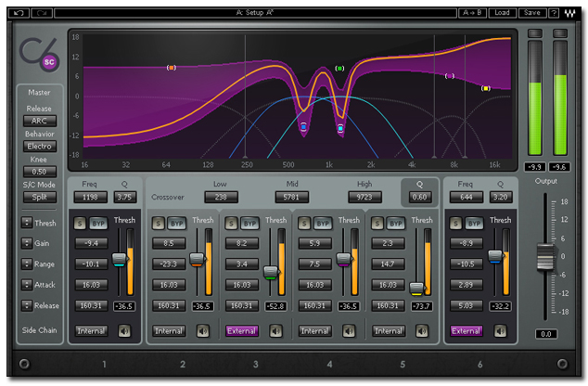Solo band 6 with S button
Screen dimensions: 588x386
[455, 224]
